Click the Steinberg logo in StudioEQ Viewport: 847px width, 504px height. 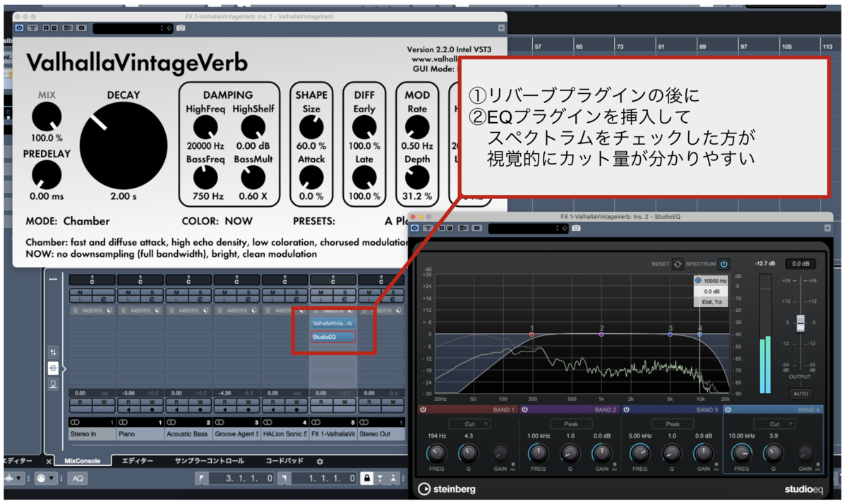pos(448,488)
